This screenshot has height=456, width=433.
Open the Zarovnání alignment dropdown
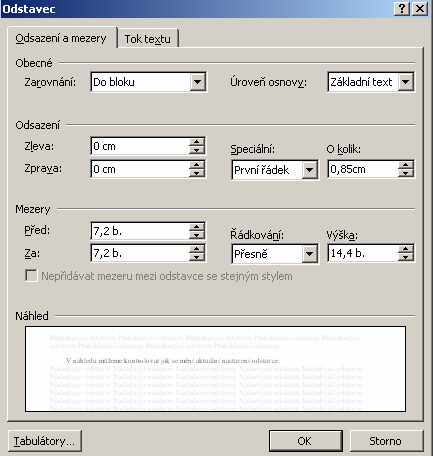tap(197, 82)
